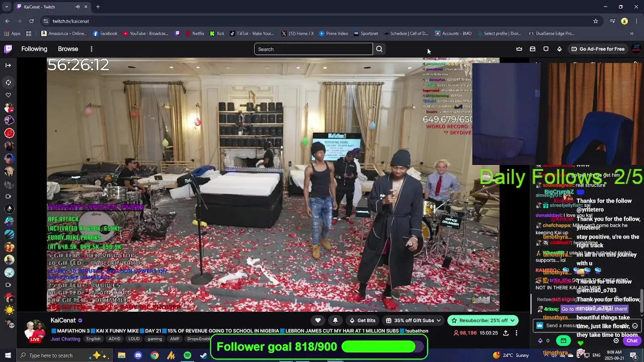Toggle channel notifications bell
Viewport: 644px width, 362px height.
coord(335,320)
